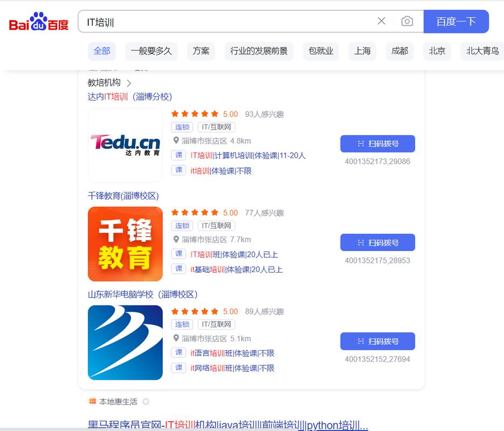Image resolution: width=504 pixels, height=431 pixels.
Task: Select the 89人感兴趣 text
Action: (x=264, y=311)
